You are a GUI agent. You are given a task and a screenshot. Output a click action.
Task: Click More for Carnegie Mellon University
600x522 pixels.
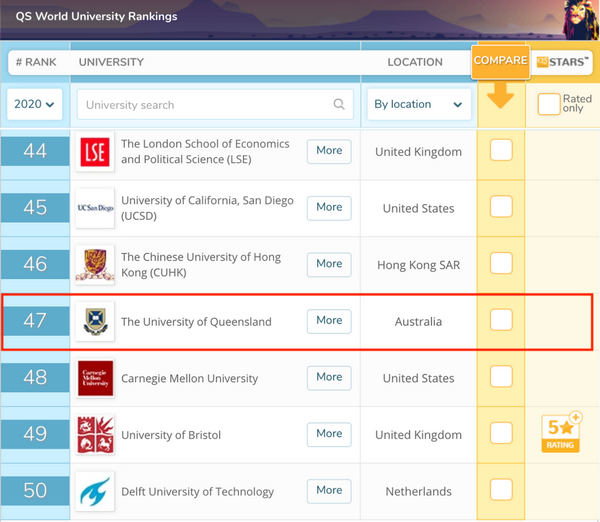[329, 377]
